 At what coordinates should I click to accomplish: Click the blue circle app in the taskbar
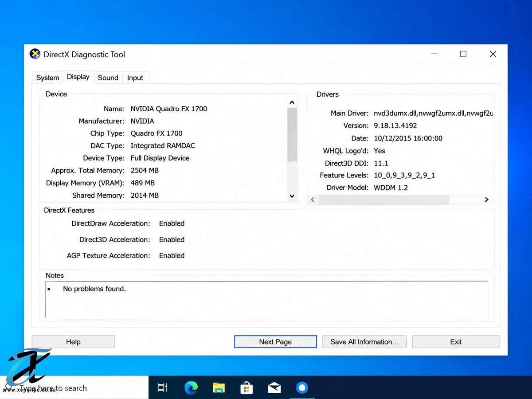(x=302, y=388)
